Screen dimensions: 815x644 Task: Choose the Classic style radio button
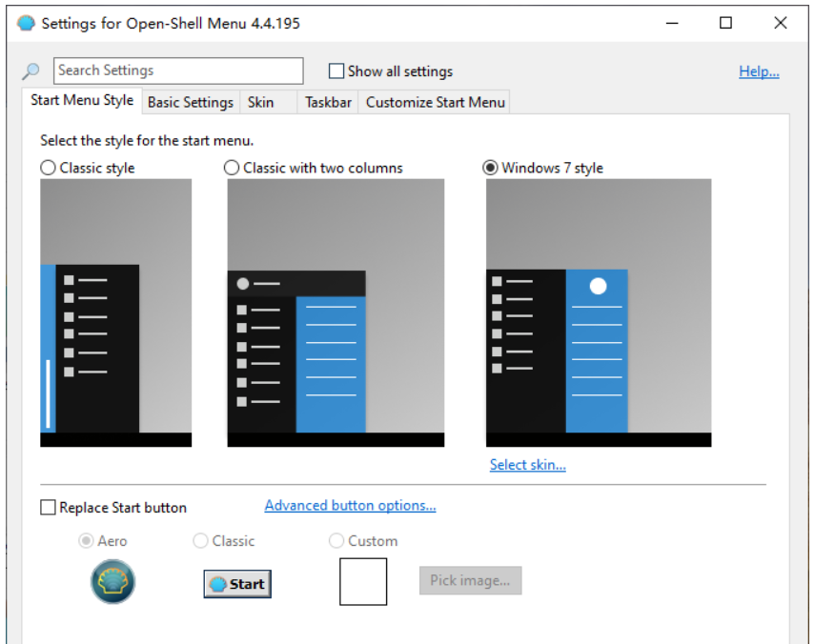[x=49, y=168]
